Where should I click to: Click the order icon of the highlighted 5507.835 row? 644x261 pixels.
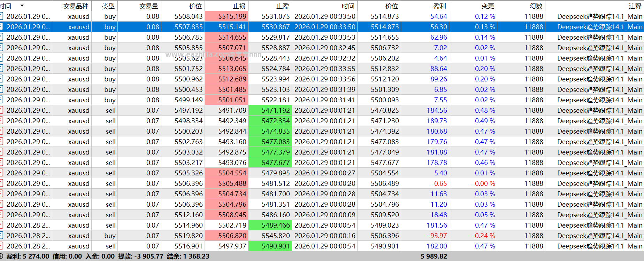(1, 26)
